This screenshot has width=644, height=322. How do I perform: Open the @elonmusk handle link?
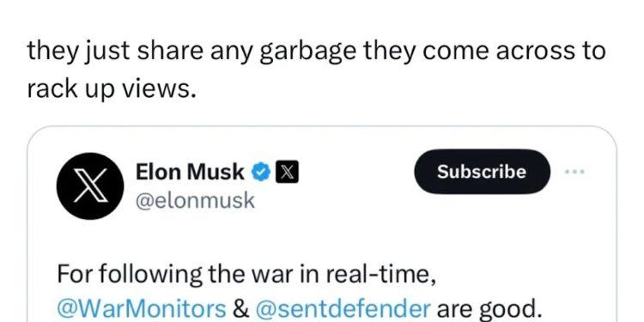(x=195, y=201)
